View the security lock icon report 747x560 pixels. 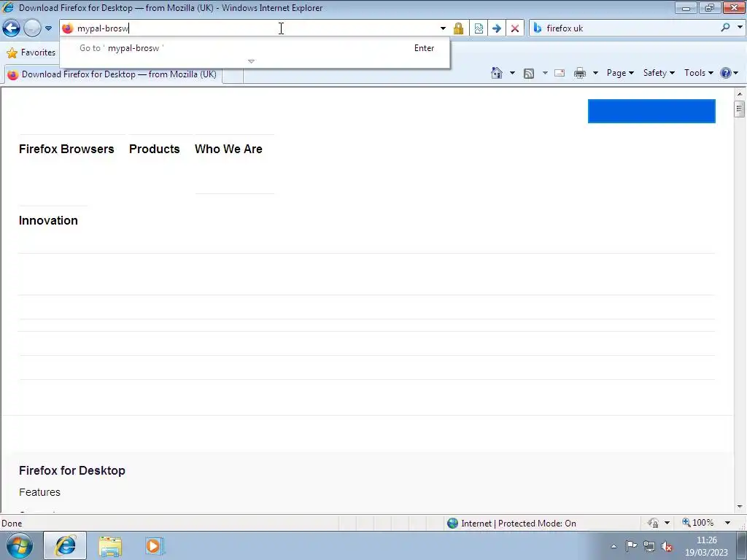458,28
